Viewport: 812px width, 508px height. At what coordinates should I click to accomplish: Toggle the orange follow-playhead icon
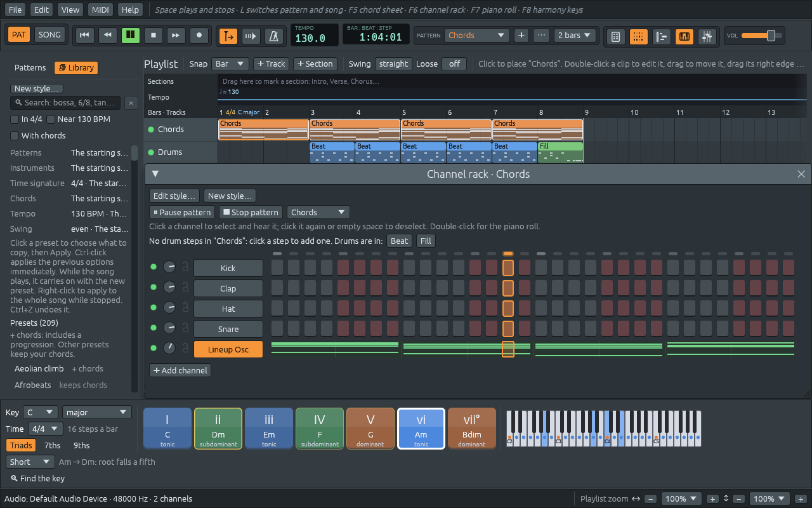click(x=228, y=36)
